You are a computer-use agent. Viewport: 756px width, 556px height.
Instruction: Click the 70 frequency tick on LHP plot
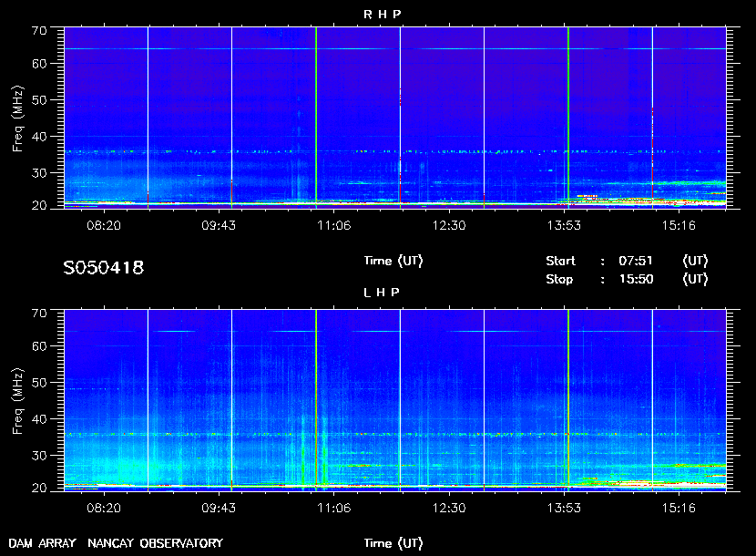tap(39, 314)
